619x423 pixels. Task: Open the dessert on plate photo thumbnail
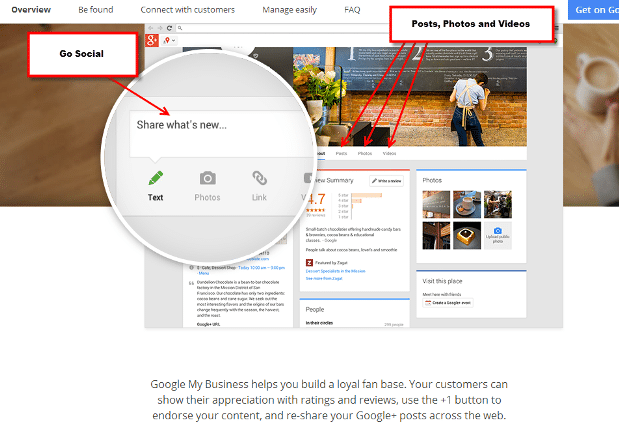tap(467, 236)
